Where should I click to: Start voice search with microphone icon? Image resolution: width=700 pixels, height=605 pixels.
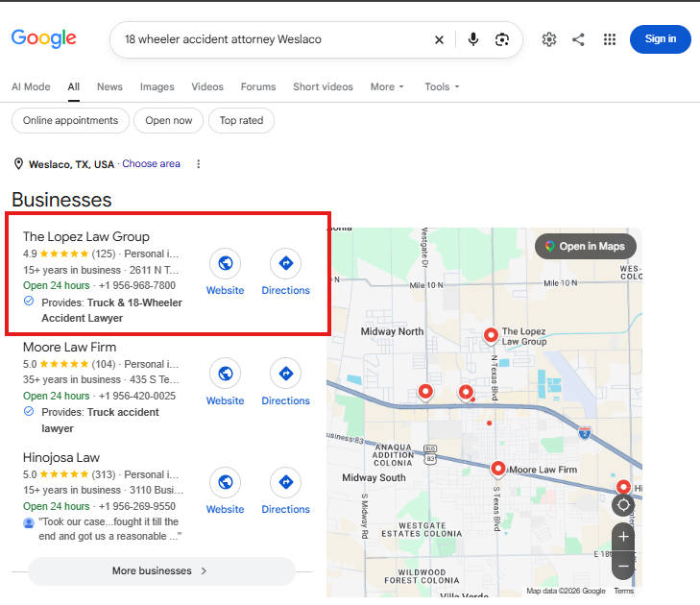(x=472, y=39)
